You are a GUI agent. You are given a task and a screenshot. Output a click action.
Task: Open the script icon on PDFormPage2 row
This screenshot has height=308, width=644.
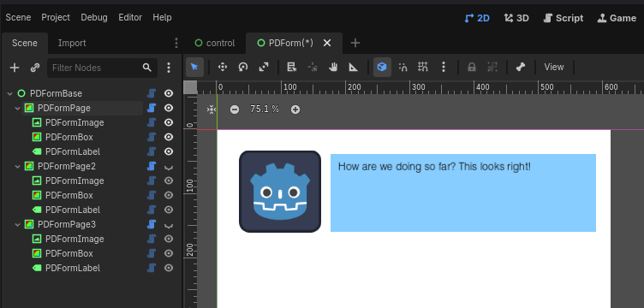152,166
